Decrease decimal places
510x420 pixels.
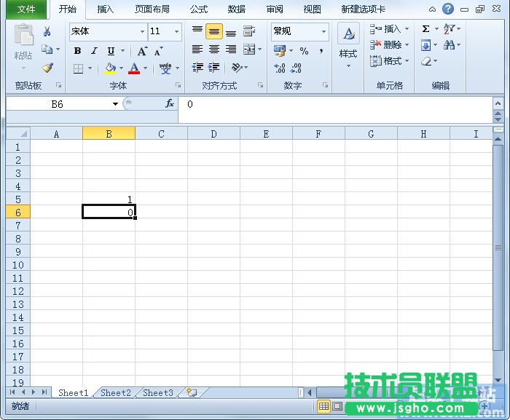coord(296,68)
